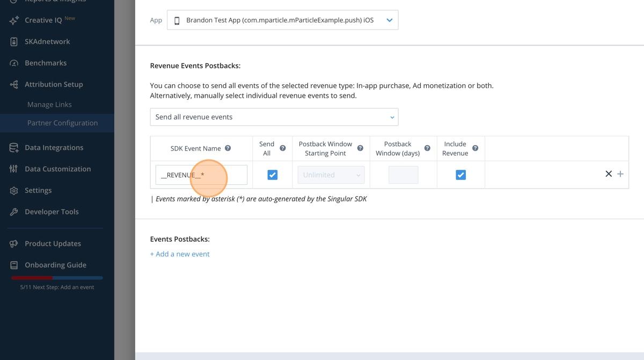Open Onboarding Guide book icon
The height and width of the screenshot is (360, 644).
15,265
